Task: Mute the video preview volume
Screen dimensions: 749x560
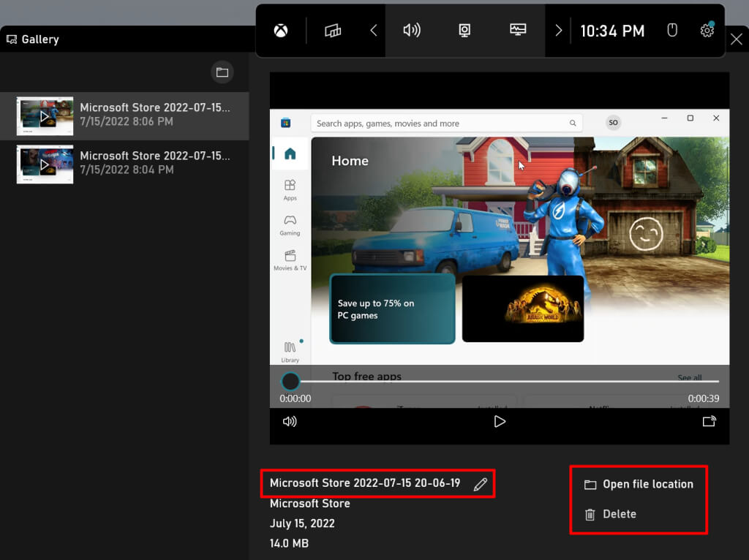Action: 290,421
